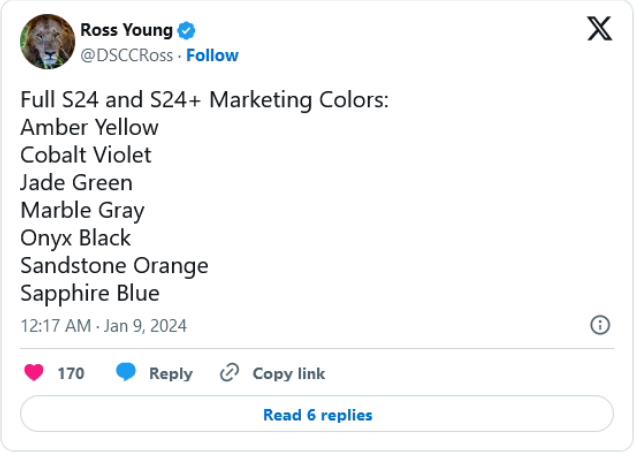Open the 12:17 AM Jan 9, 2024 timestamp
Image resolution: width=635 pixels, height=455 pixels.
(x=103, y=326)
